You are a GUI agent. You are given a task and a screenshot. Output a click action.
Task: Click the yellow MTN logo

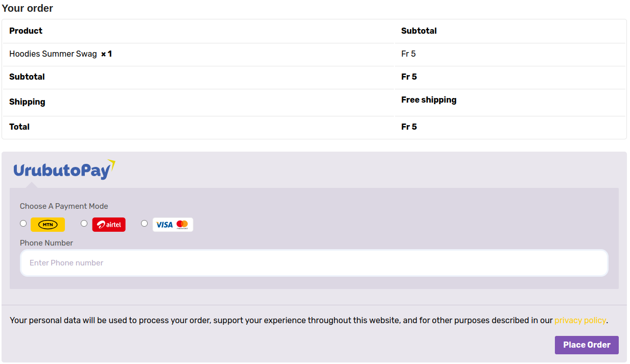[x=48, y=225]
